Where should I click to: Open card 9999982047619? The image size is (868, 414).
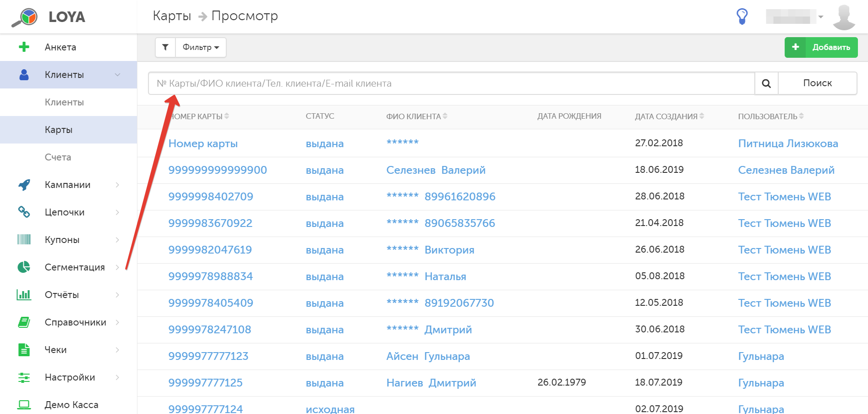click(210, 250)
